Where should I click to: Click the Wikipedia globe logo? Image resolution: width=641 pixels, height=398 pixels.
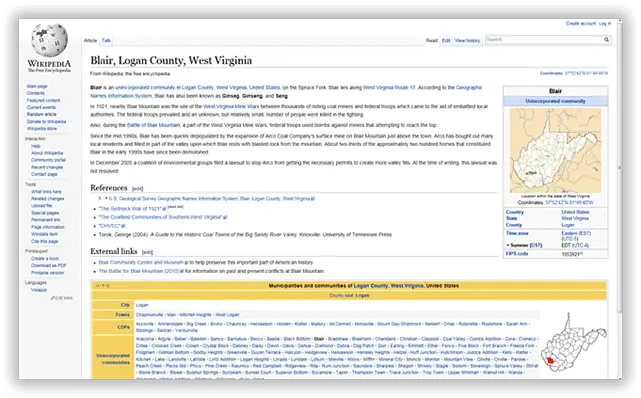(49, 40)
